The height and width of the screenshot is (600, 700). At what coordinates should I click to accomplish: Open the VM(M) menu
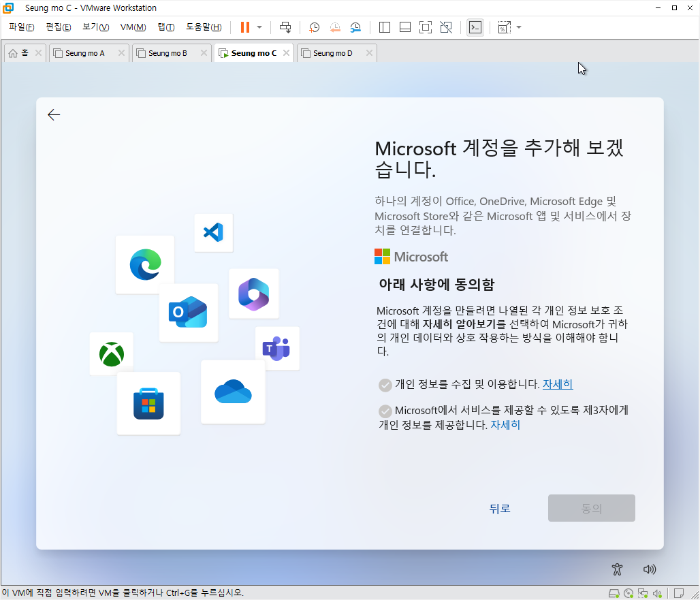(133, 27)
